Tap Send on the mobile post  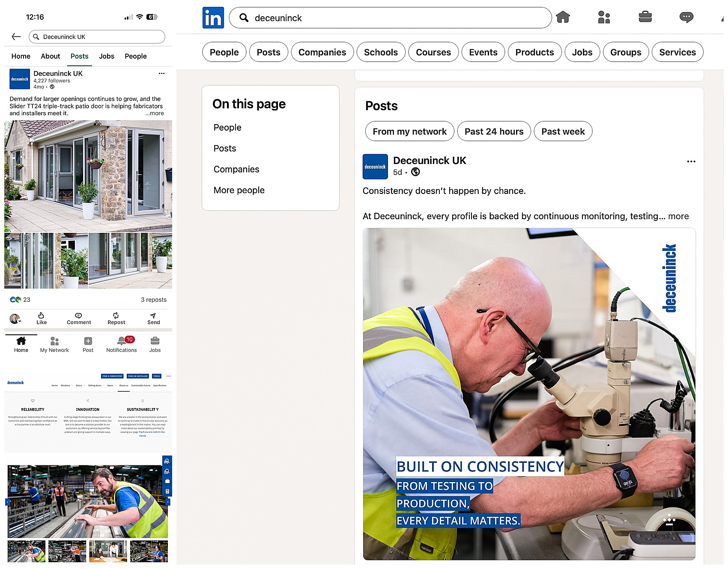coord(153,318)
